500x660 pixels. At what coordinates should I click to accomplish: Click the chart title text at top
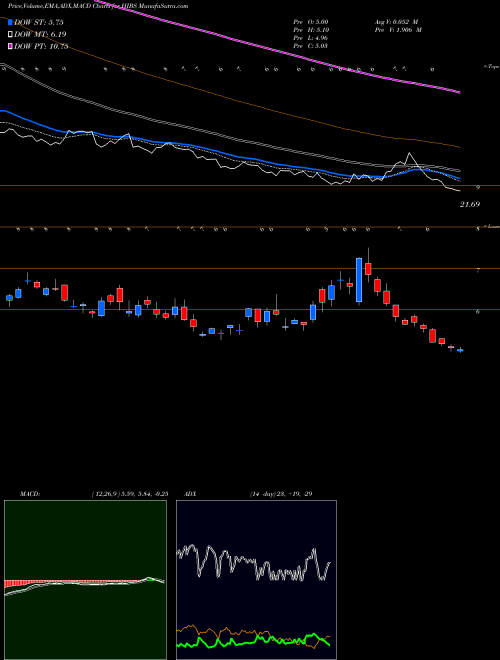tap(98, 6)
